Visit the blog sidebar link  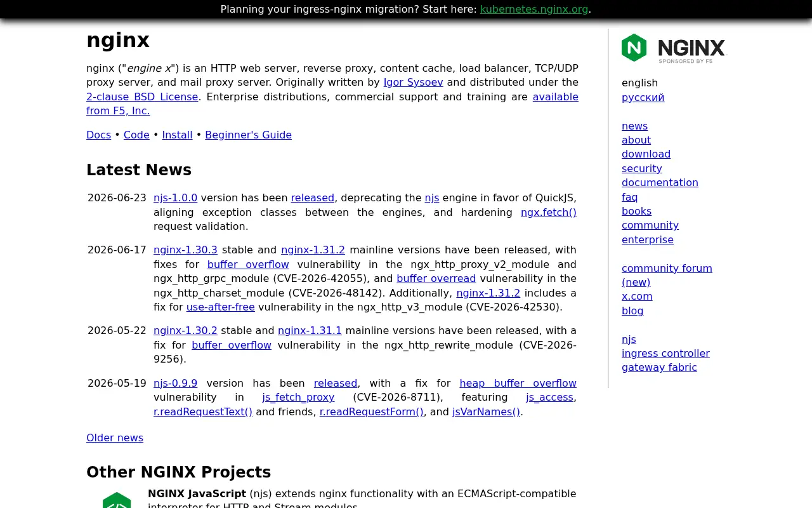[632, 311]
